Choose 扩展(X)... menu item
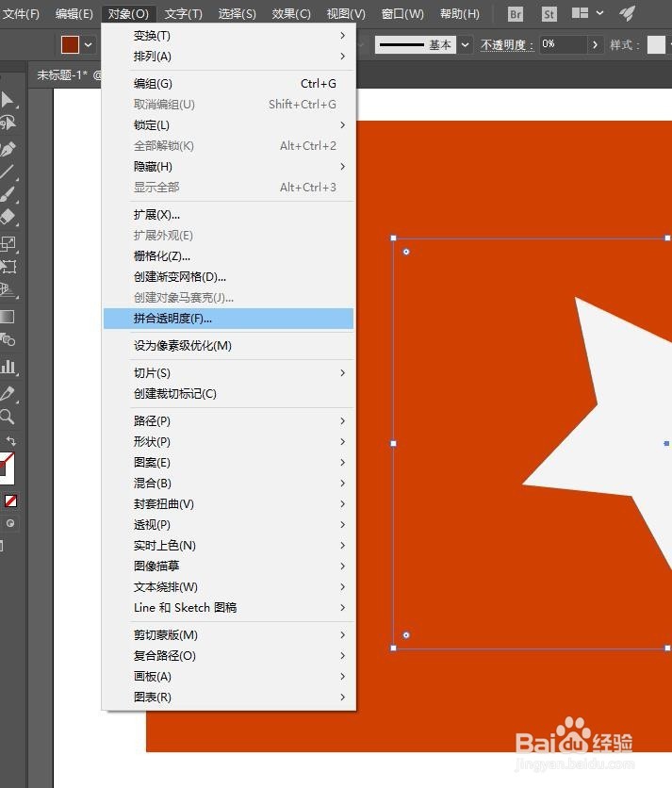Viewport: 672px width, 788px height. 229,215
